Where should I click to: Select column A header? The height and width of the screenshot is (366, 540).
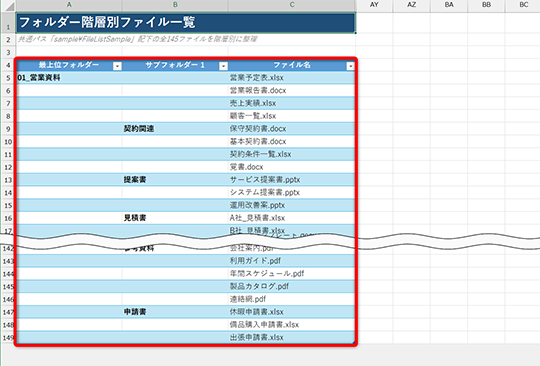click(x=69, y=5)
